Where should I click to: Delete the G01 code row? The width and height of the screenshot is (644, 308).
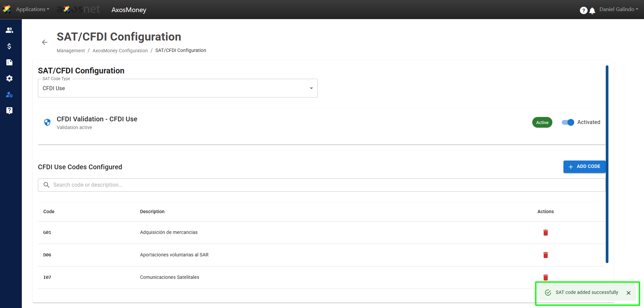coord(545,233)
